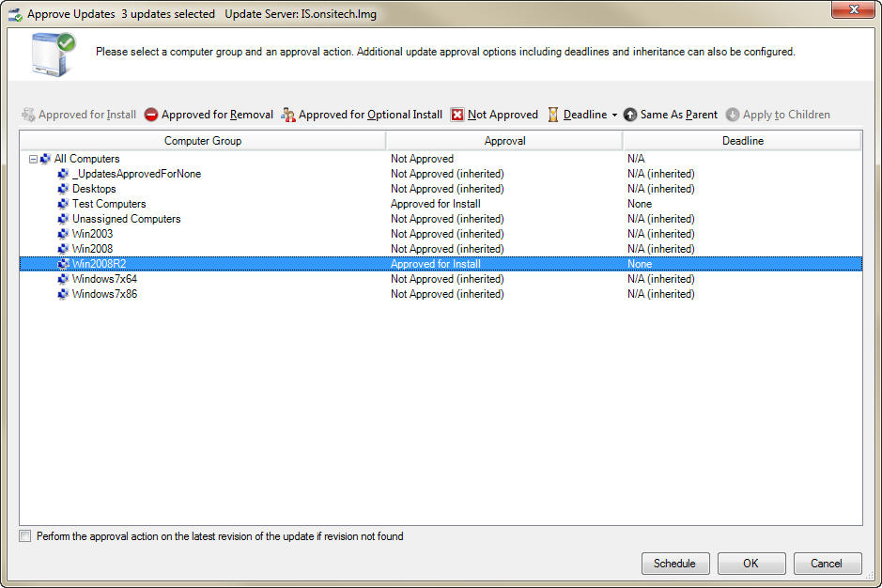Click the Deadline hourglass icon

point(553,115)
